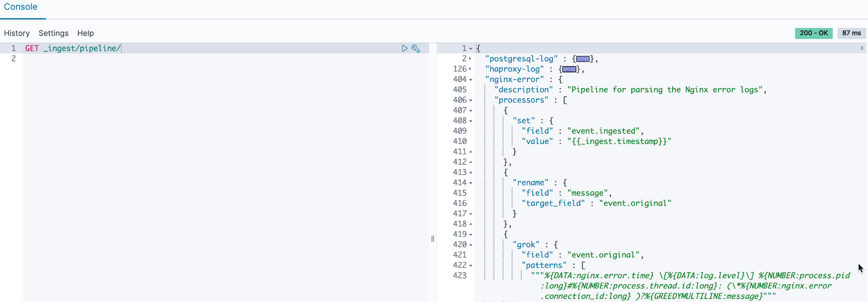Open the History menu
This screenshot has height=302, width=868.
(17, 33)
